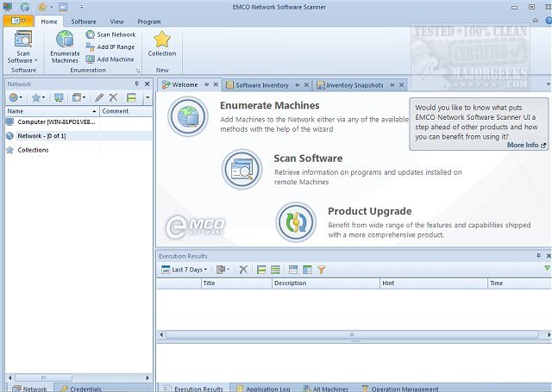Click the Edit pencil icon
Viewport: 552px width, 392px height.
click(x=99, y=97)
